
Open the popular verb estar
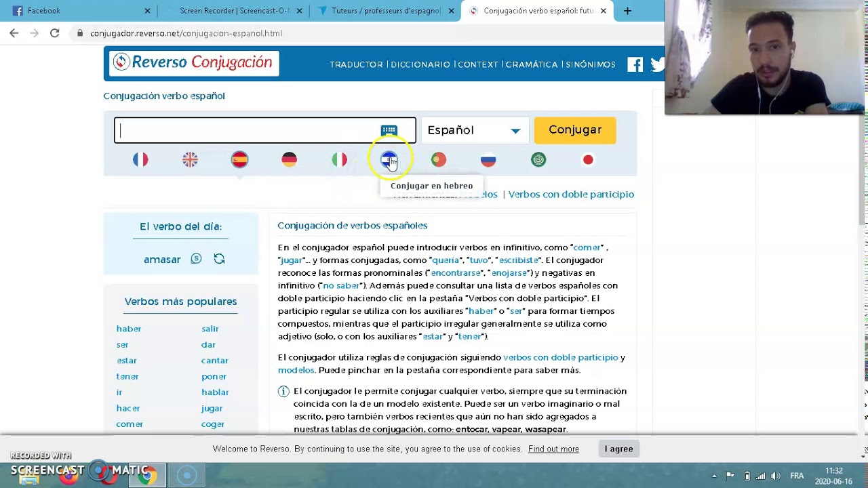127,361
